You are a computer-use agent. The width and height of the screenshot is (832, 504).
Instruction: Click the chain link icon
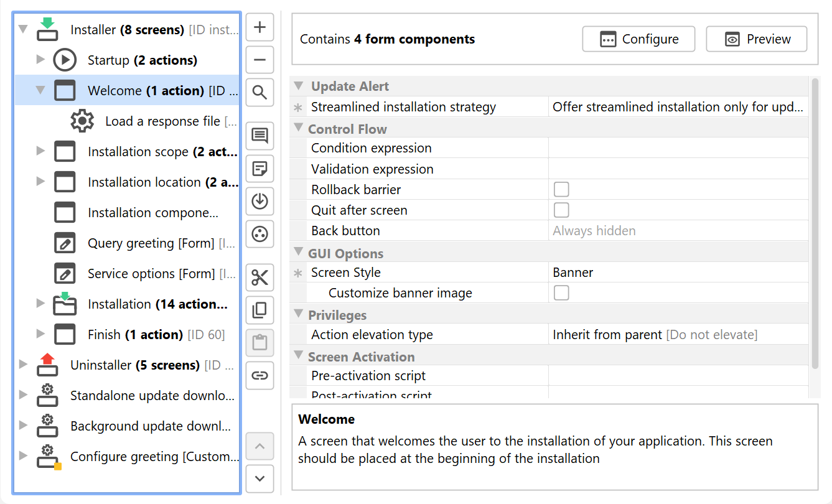(x=260, y=375)
